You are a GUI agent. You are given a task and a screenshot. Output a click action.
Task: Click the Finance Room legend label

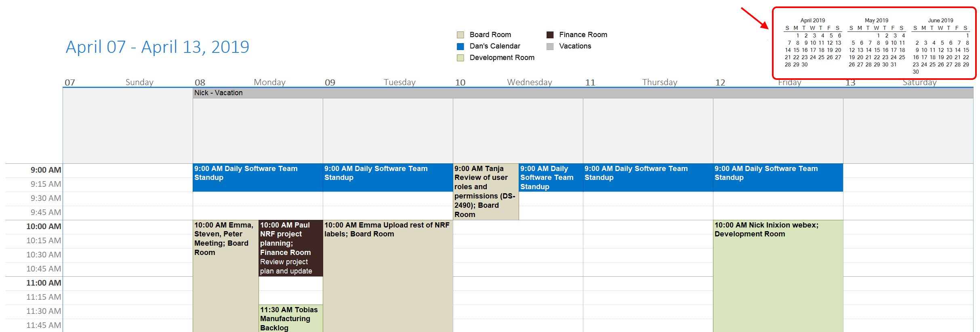coord(583,35)
